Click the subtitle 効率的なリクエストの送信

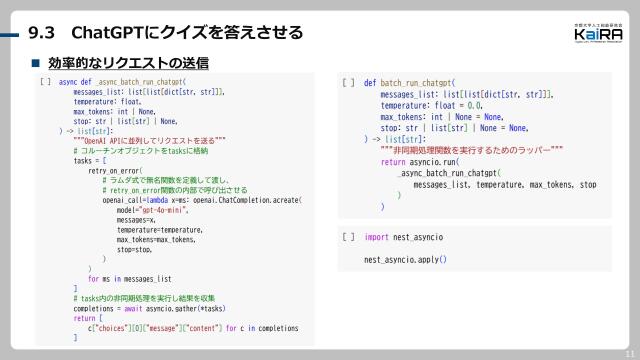point(129,63)
